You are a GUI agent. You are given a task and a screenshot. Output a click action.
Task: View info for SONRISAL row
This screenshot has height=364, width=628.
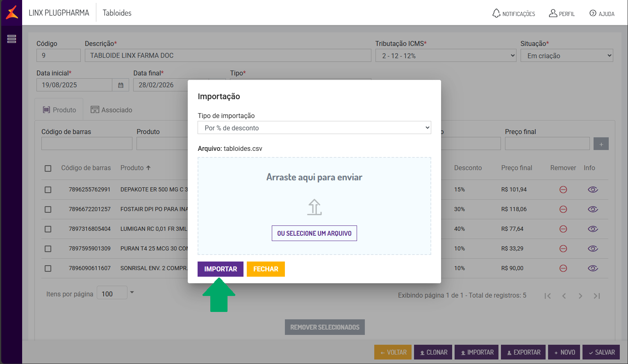(593, 268)
